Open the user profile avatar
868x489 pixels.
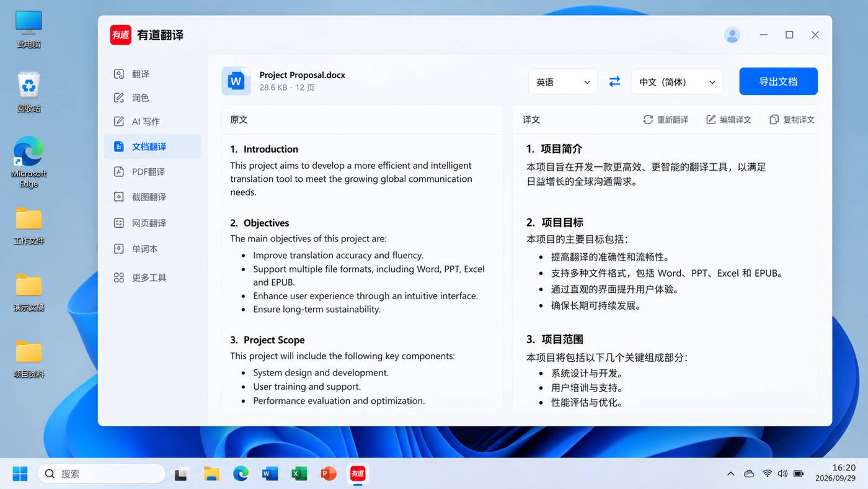coord(732,35)
